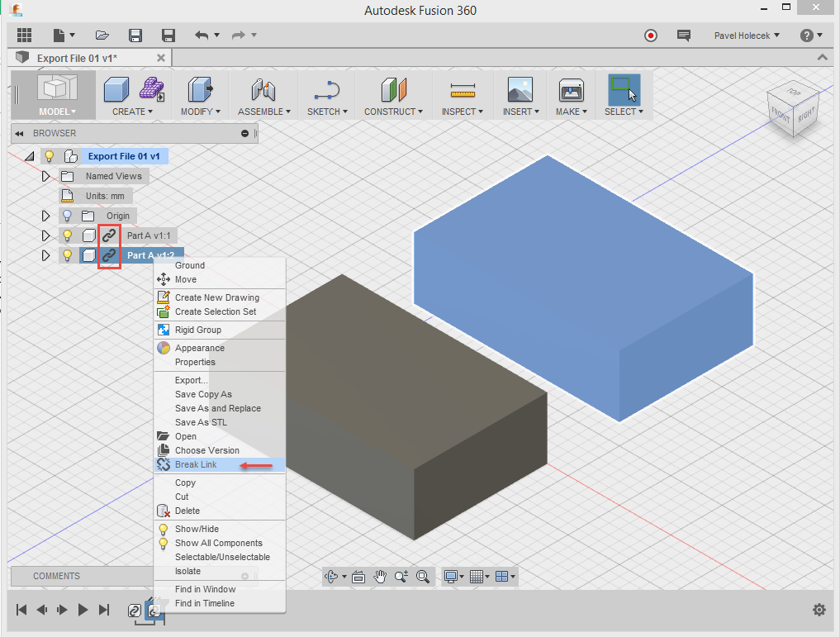Collapse the BROWSER panel arrows

(19, 133)
